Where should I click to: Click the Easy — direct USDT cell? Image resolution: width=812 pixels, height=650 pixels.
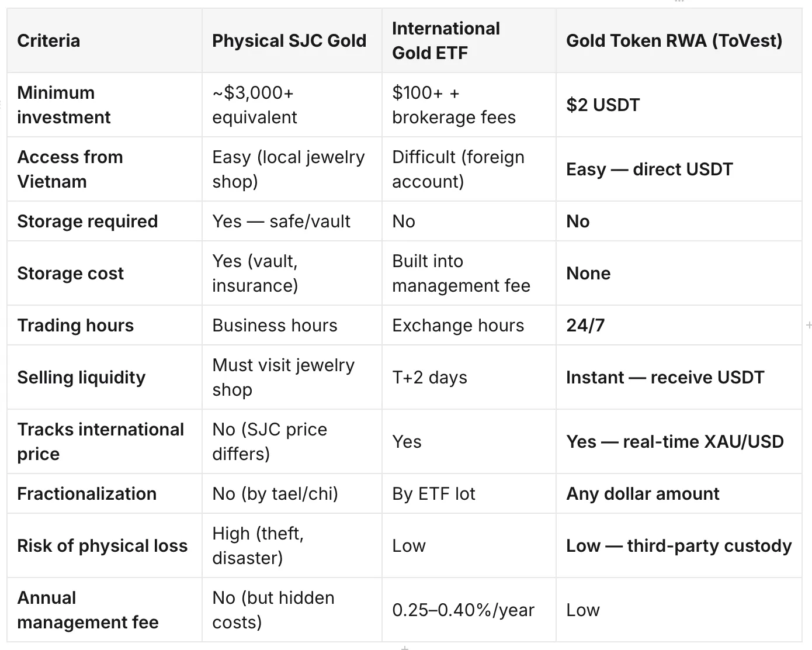coord(679,169)
